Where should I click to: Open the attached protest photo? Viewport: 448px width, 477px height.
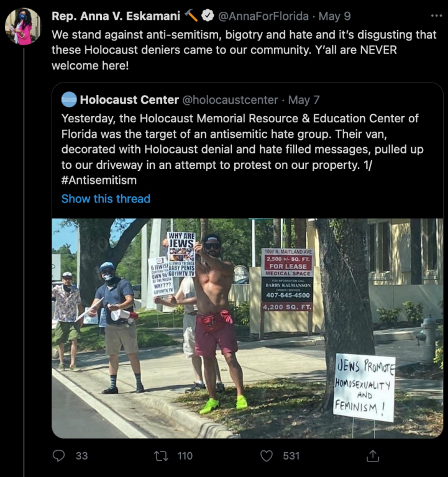click(x=247, y=328)
